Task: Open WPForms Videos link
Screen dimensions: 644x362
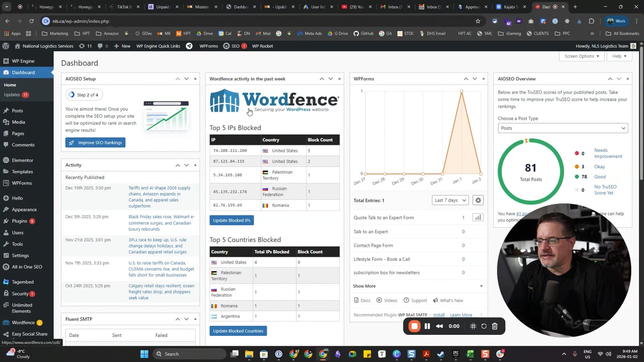Action: pos(386,300)
